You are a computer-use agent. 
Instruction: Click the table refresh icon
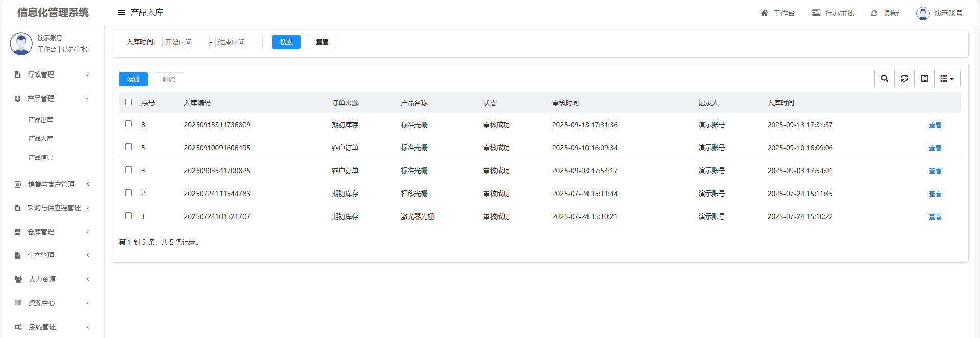pyautogui.click(x=904, y=79)
